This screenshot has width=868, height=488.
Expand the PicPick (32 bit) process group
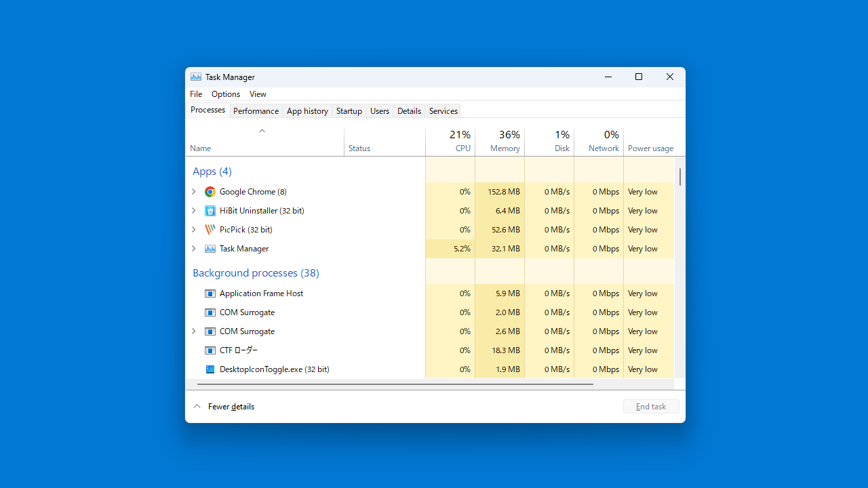click(193, 230)
